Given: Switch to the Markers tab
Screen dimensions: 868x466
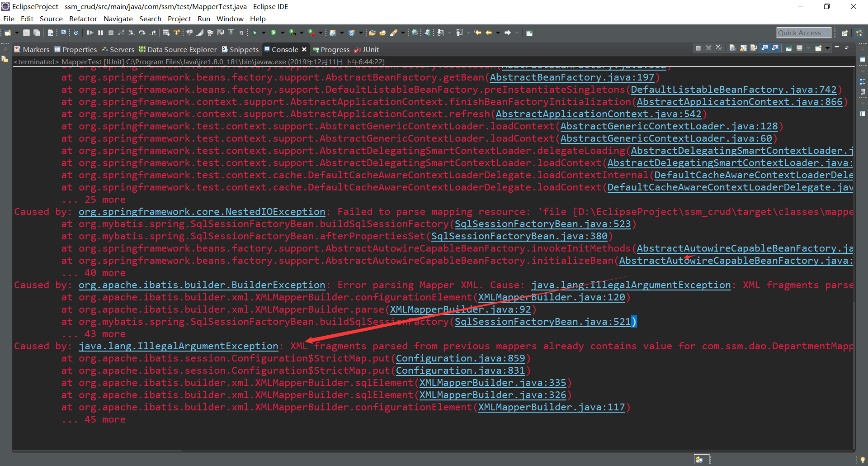Looking at the screenshot, I should pyautogui.click(x=32, y=49).
